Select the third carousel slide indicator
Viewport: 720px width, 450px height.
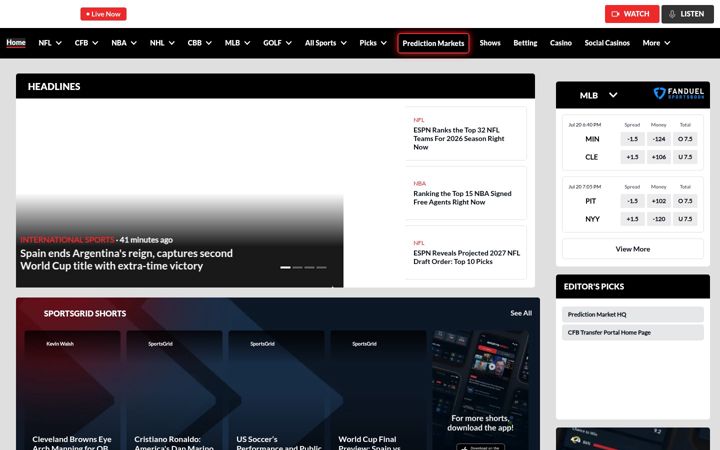coord(309,267)
